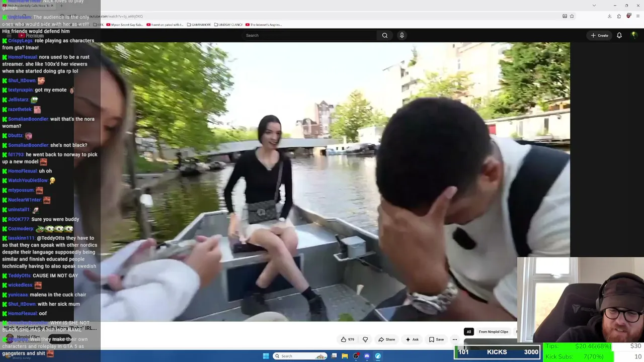644x362 pixels.
Task: Click chat username razethetek
Action: pos(20,110)
